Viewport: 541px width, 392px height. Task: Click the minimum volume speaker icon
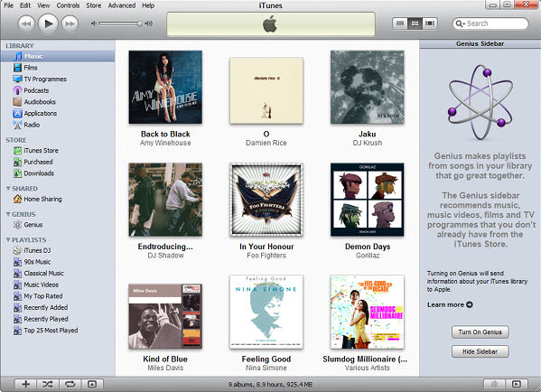[x=94, y=23]
